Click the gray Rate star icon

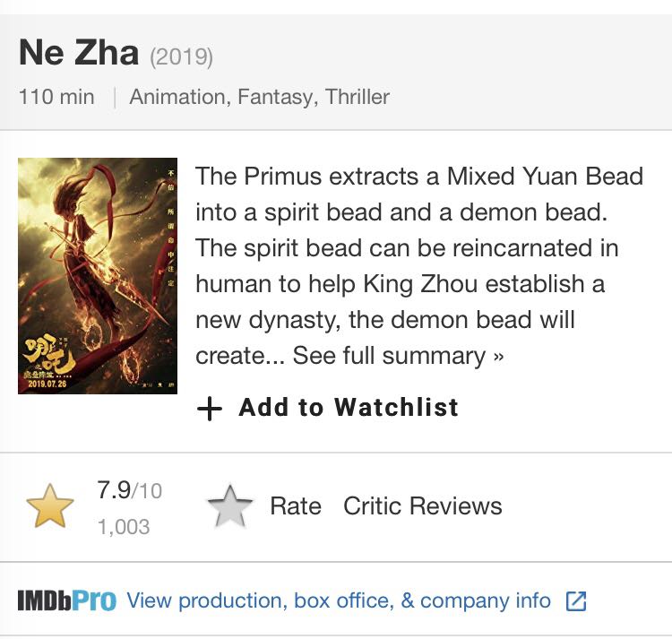point(230,506)
